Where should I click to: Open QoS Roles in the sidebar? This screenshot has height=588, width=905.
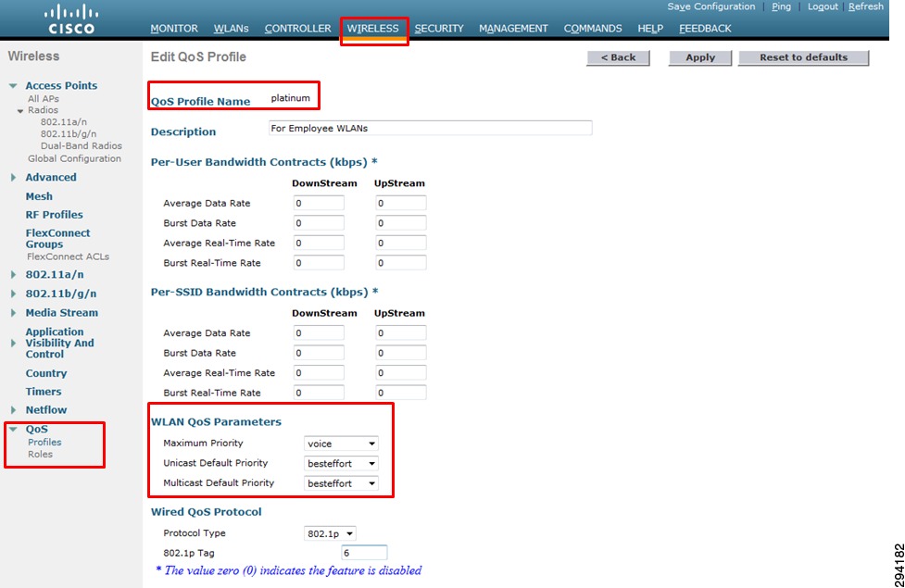(x=40, y=454)
